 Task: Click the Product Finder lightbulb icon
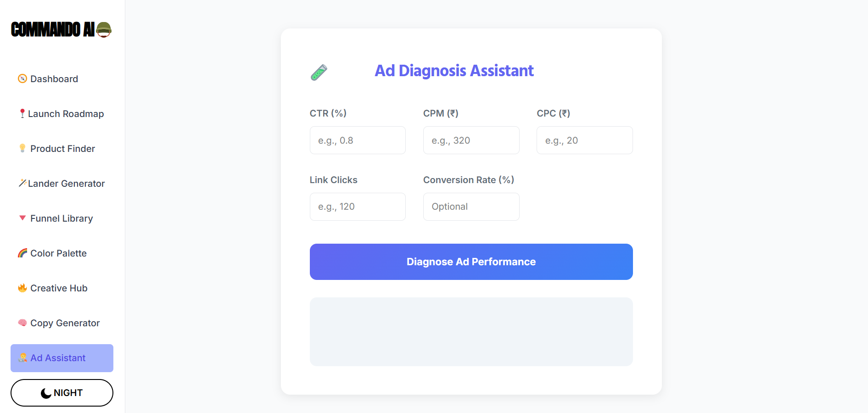click(22, 148)
